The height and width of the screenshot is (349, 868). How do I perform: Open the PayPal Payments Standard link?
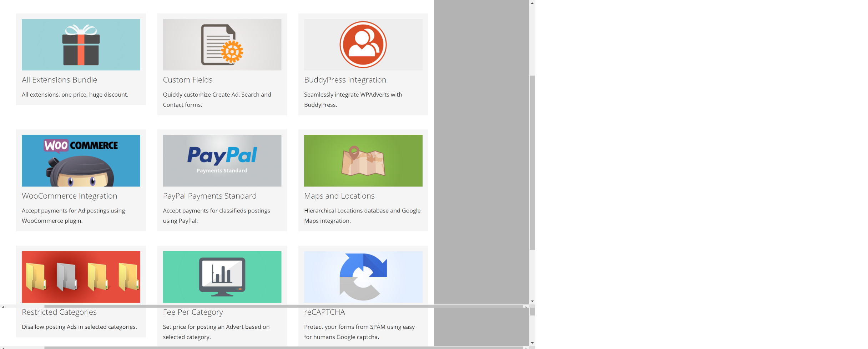(x=210, y=195)
